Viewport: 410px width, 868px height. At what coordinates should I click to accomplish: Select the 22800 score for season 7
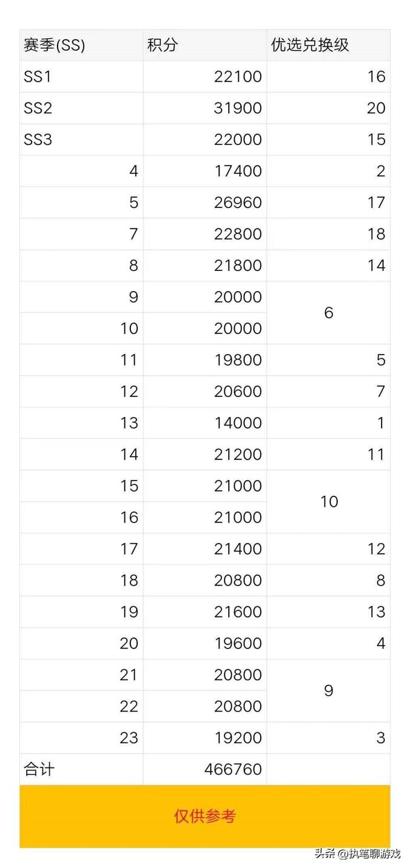(238, 234)
